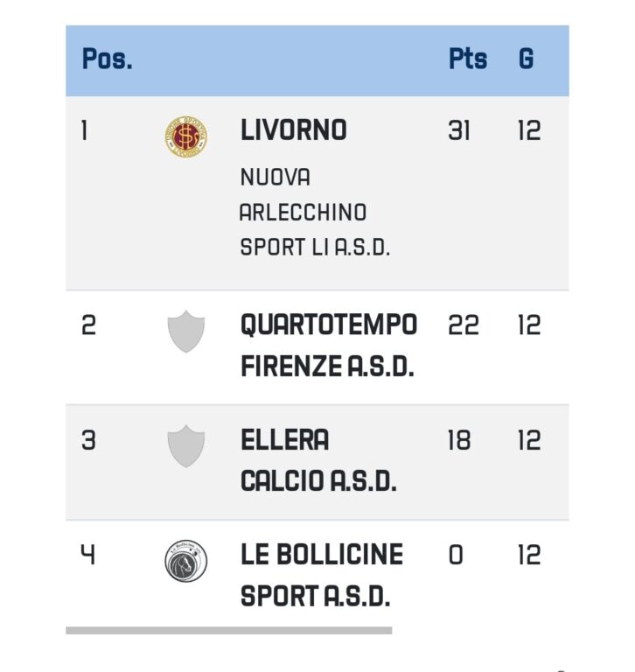The width and height of the screenshot is (635, 672).
Task: Click Le Bollicine's 0 points value
Action: pos(456,556)
